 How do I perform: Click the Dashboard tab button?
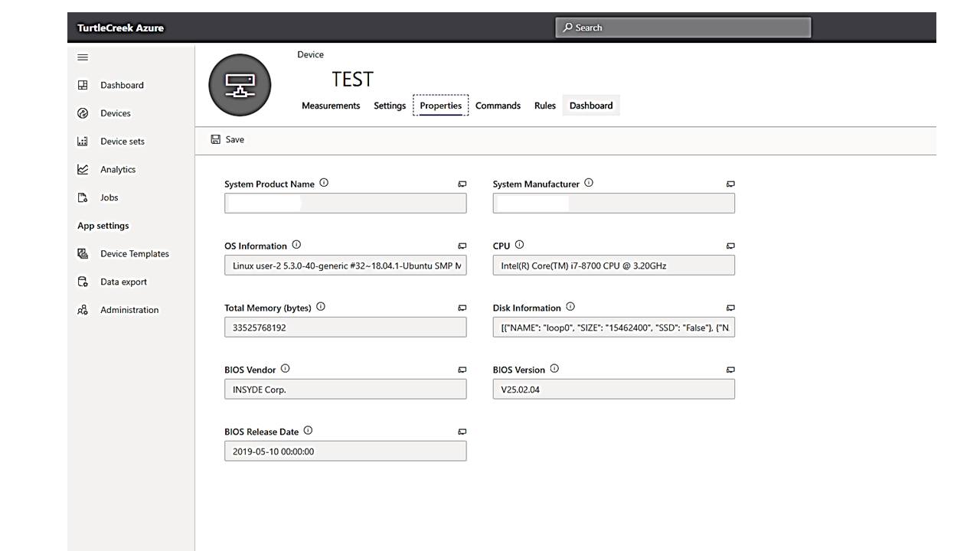tap(590, 106)
